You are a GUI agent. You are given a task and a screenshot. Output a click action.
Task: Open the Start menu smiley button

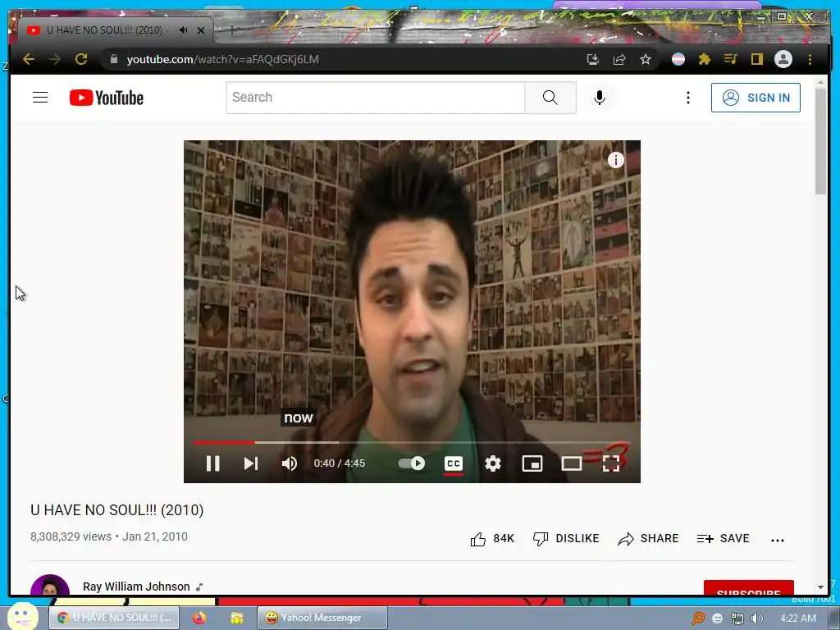coord(22,617)
